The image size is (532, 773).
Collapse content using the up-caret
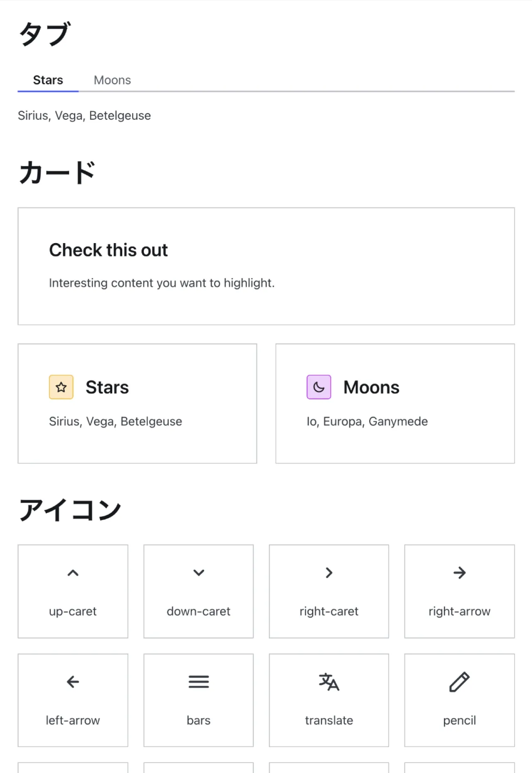click(x=73, y=573)
